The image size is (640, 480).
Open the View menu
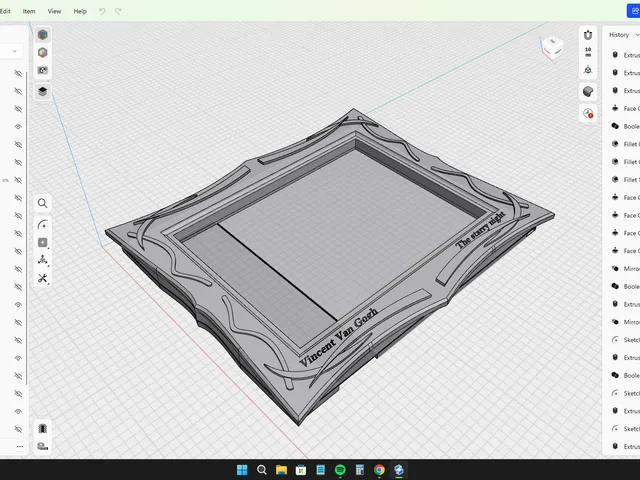click(x=54, y=11)
